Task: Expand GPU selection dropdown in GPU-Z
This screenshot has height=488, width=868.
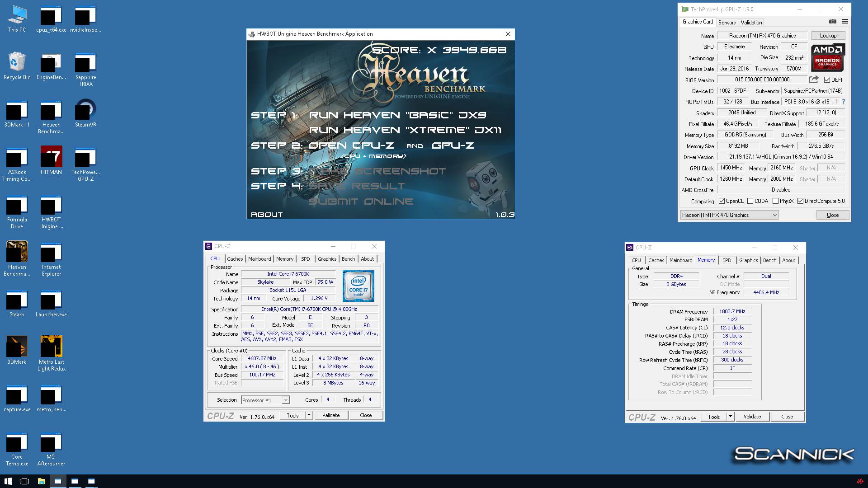Action: 774,215
